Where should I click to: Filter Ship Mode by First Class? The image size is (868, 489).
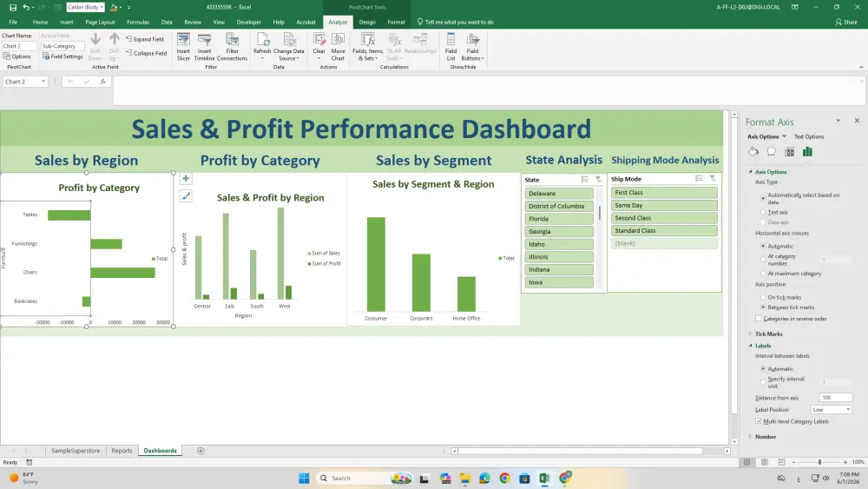(x=664, y=192)
